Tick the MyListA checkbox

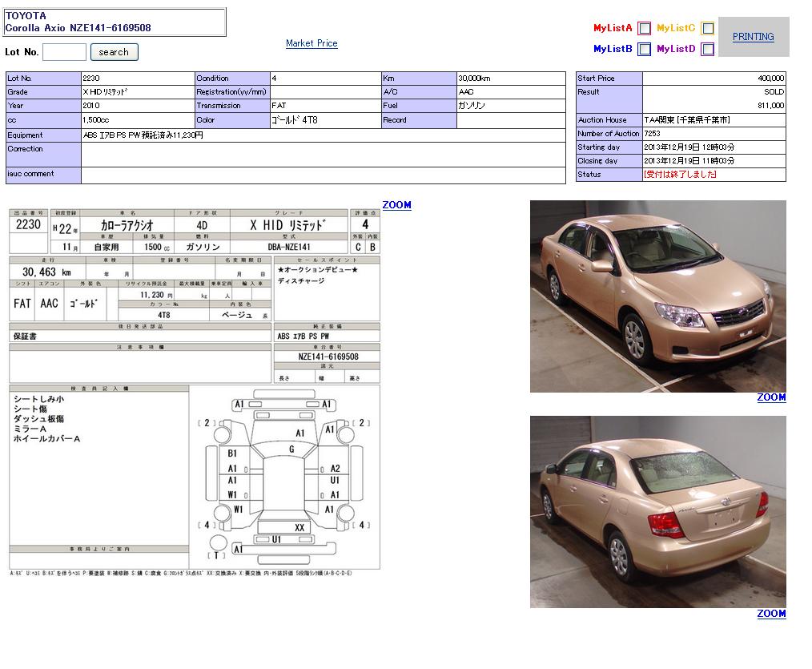coord(645,28)
